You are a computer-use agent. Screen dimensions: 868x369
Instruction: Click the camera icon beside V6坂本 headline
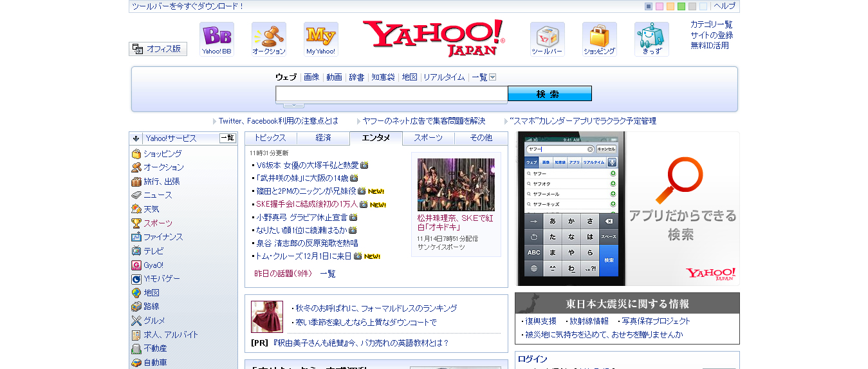[364, 166]
